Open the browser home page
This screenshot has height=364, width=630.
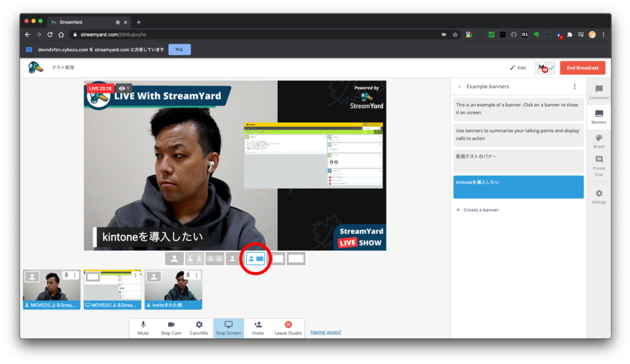pos(61,34)
